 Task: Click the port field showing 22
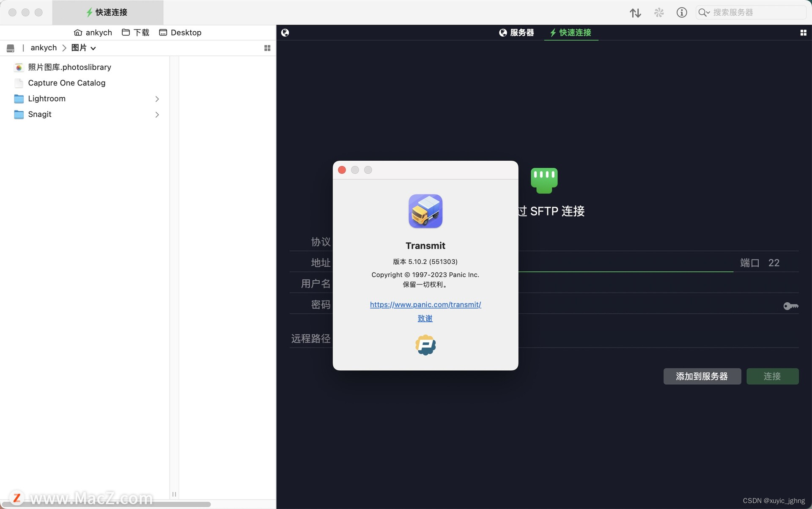774,263
